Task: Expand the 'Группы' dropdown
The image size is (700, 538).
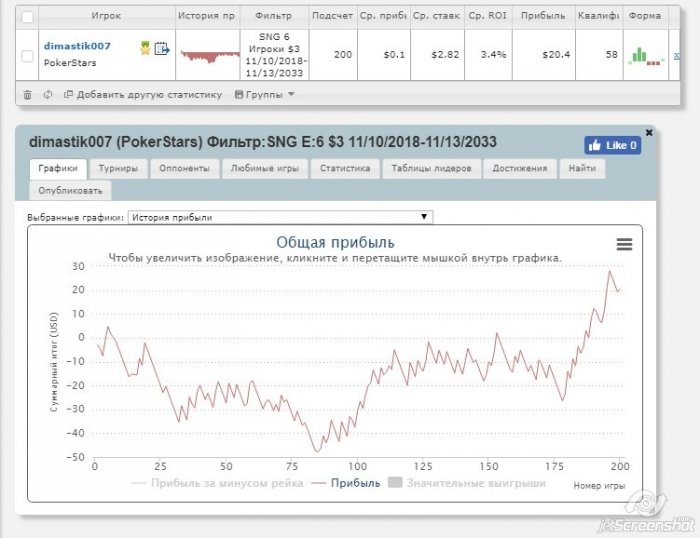Action: click(264, 95)
